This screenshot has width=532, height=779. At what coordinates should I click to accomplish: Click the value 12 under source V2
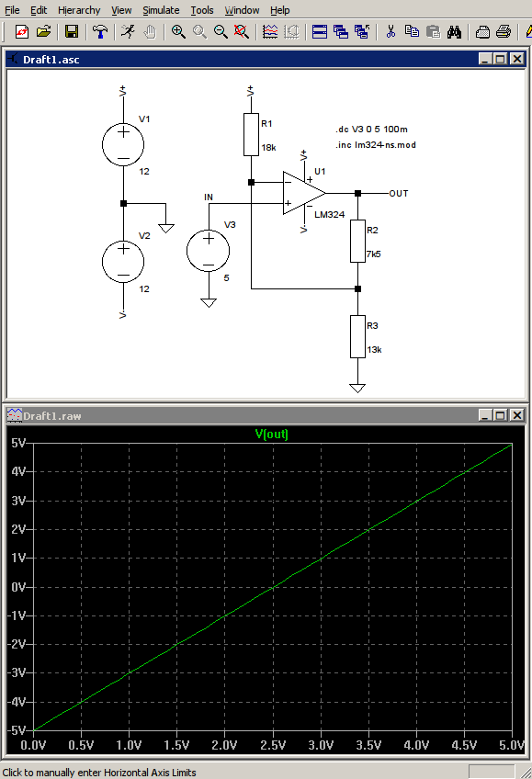(x=144, y=289)
